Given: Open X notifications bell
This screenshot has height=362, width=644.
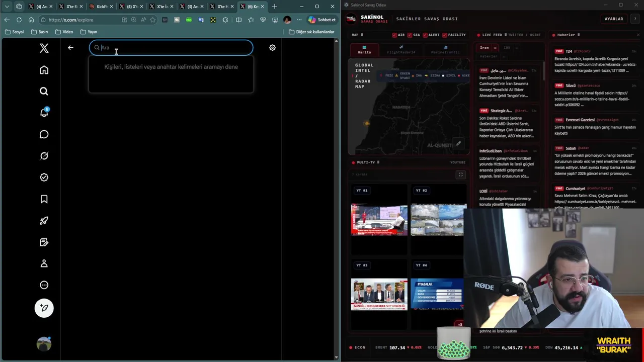Looking at the screenshot, I should coord(44,113).
